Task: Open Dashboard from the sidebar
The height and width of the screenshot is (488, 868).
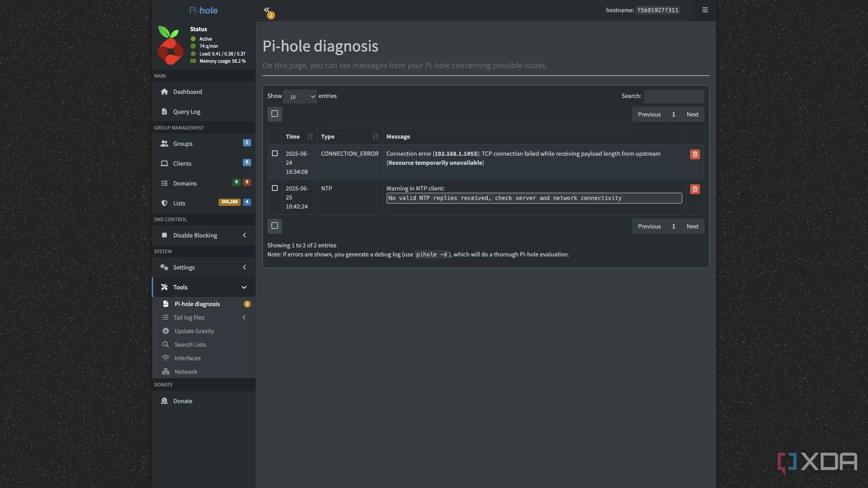Action: click(204, 92)
